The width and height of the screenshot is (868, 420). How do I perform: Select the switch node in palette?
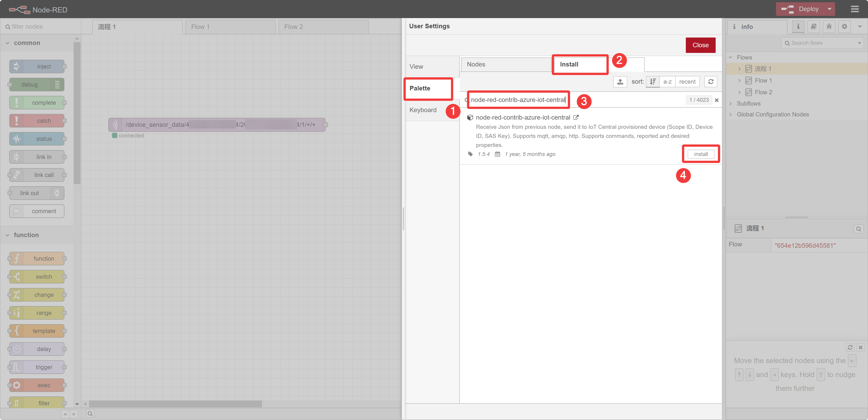click(x=37, y=277)
